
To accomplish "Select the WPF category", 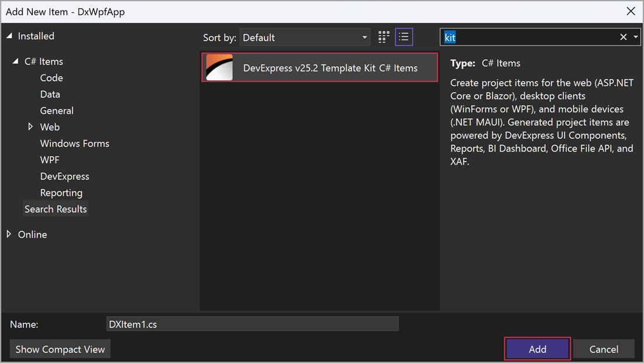I will click(50, 159).
